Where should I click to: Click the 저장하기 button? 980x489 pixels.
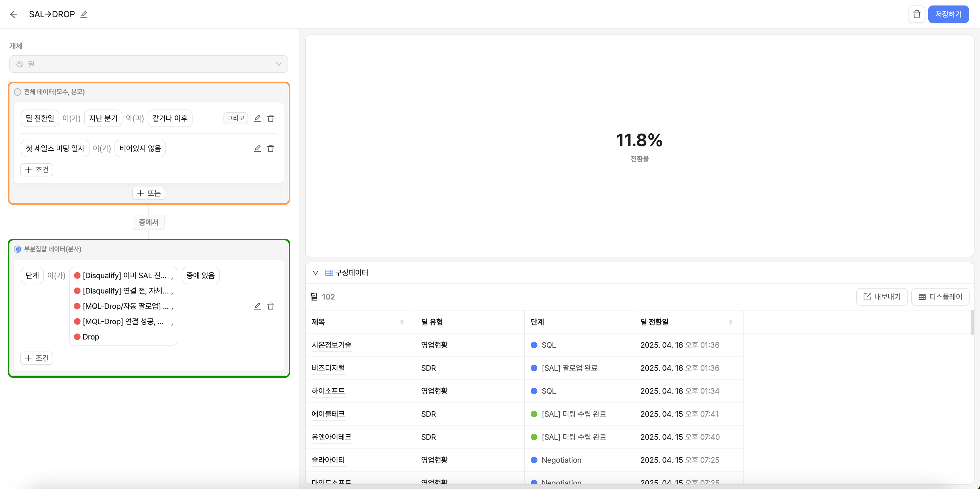tap(948, 14)
